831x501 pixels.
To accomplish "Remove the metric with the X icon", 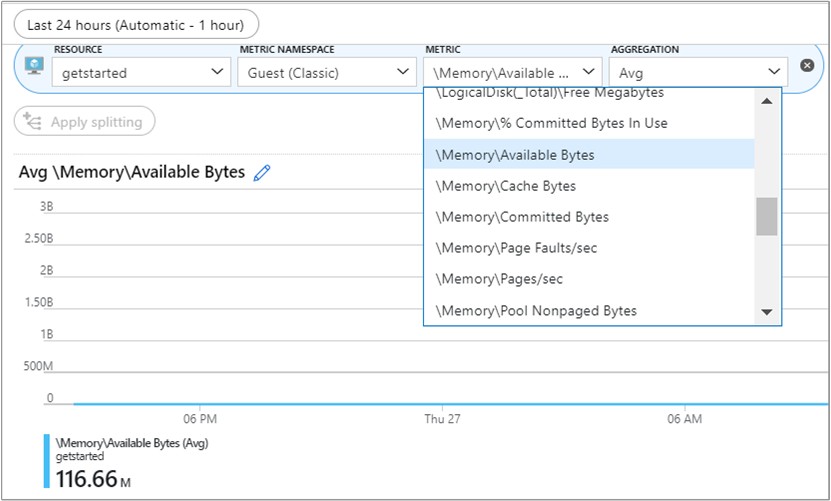I will (807, 65).
